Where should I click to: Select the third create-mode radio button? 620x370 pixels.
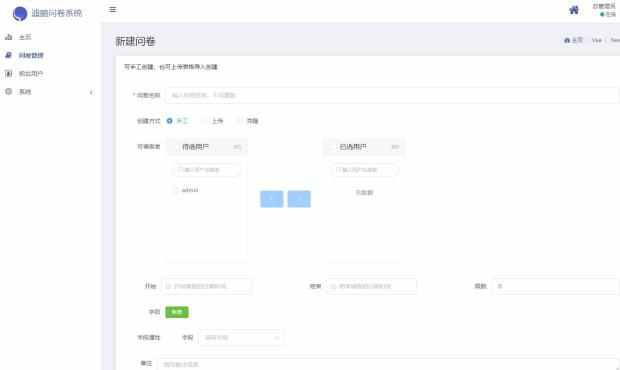pyautogui.click(x=239, y=121)
